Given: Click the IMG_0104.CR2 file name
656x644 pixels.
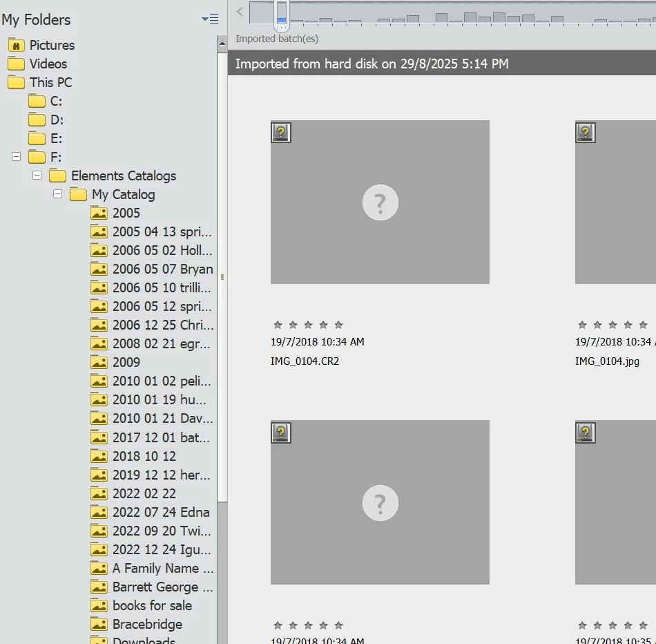Looking at the screenshot, I should [305, 361].
